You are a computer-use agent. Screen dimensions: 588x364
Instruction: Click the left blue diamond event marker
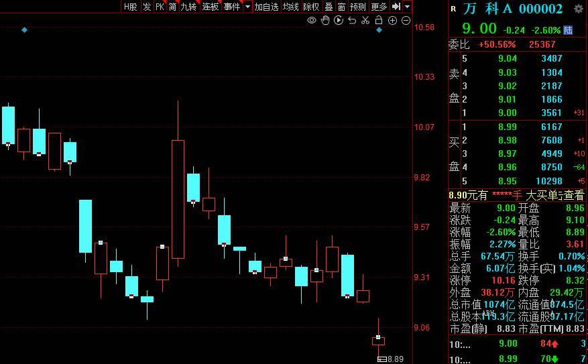(24, 29)
